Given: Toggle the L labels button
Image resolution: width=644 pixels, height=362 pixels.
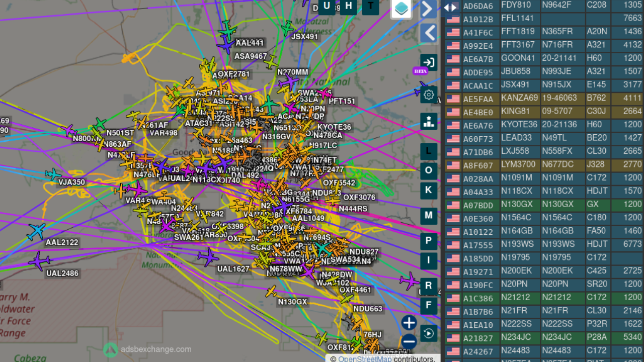Looking at the screenshot, I should pos(429,150).
